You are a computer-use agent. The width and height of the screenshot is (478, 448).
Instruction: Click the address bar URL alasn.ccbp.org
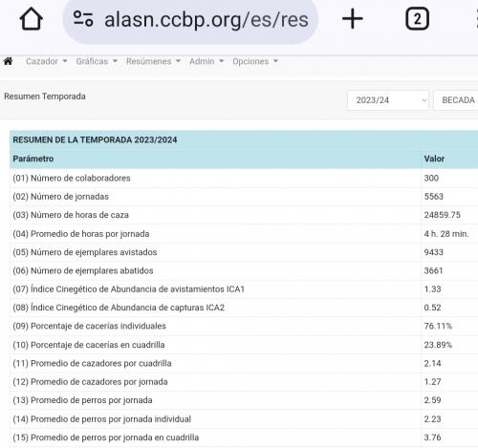(206, 20)
